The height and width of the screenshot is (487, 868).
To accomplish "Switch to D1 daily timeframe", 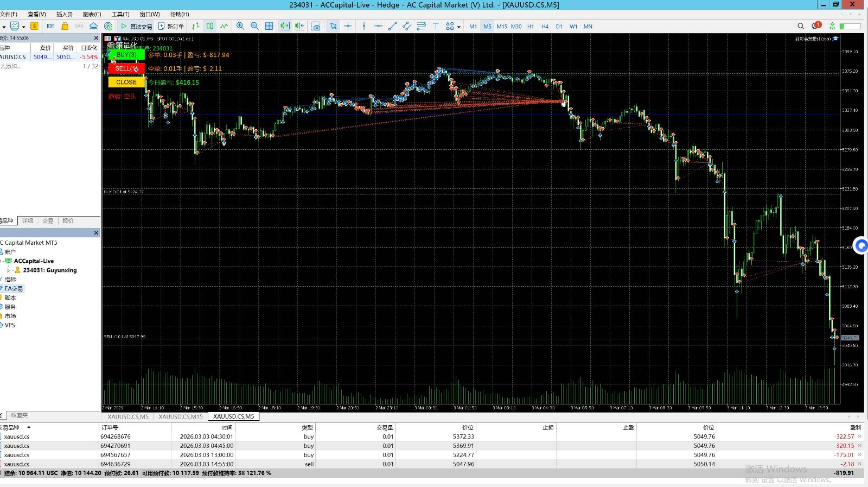I will tap(559, 26).
